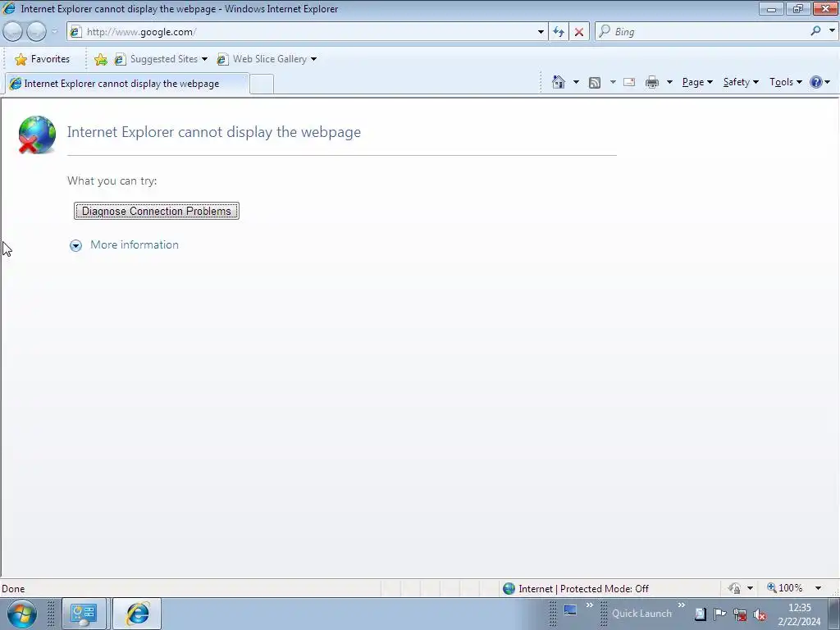Open the search provider dropdown arrow
This screenshot has height=630, width=840.
(x=832, y=31)
